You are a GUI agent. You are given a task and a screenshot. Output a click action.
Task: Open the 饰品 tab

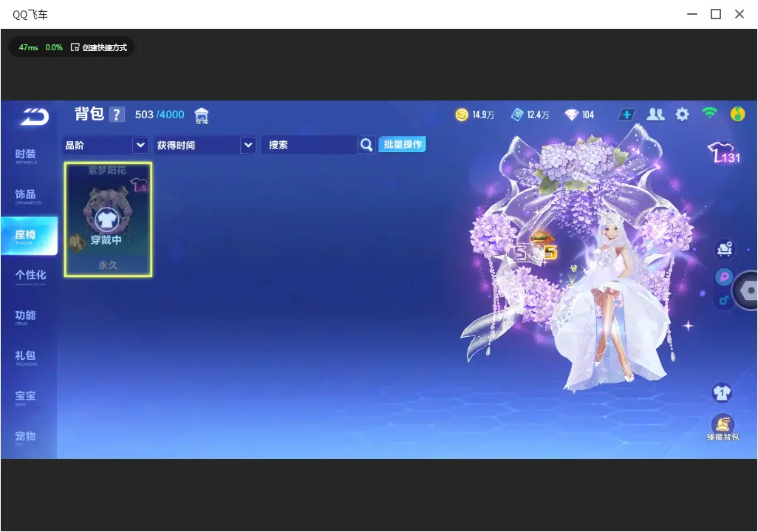(x=26, y=195)
